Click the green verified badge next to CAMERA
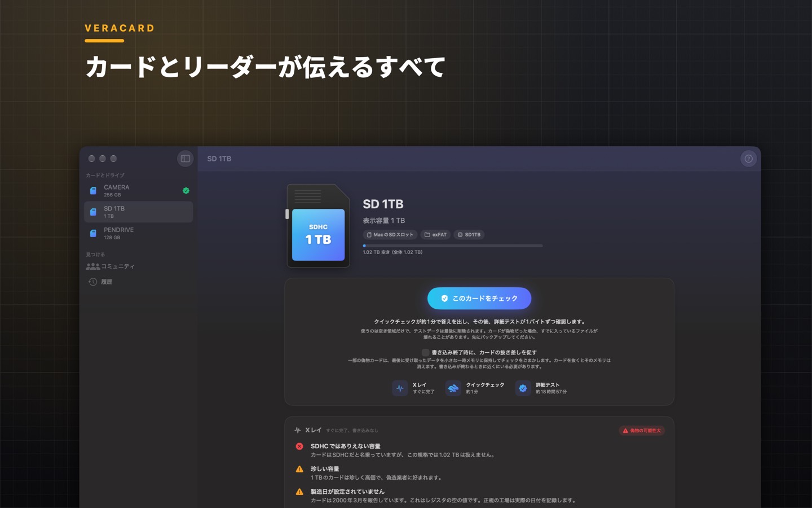 click(x=186, y=191)
